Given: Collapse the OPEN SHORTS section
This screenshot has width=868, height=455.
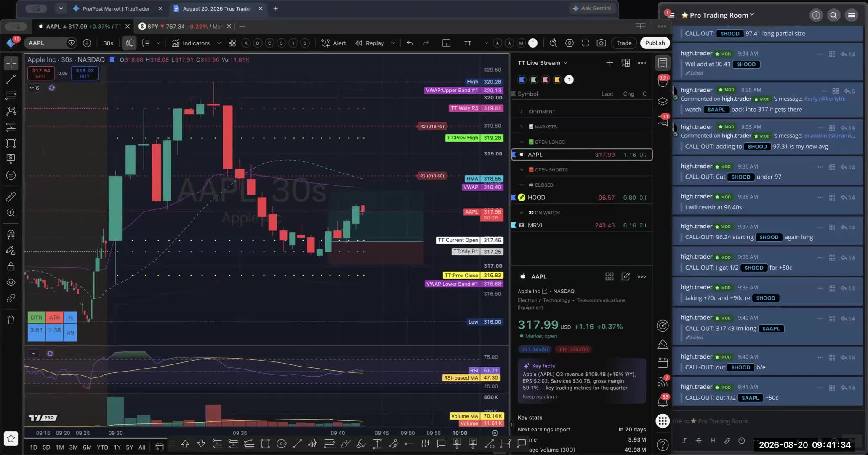Looking at the screenshot, I should (522, 170).
